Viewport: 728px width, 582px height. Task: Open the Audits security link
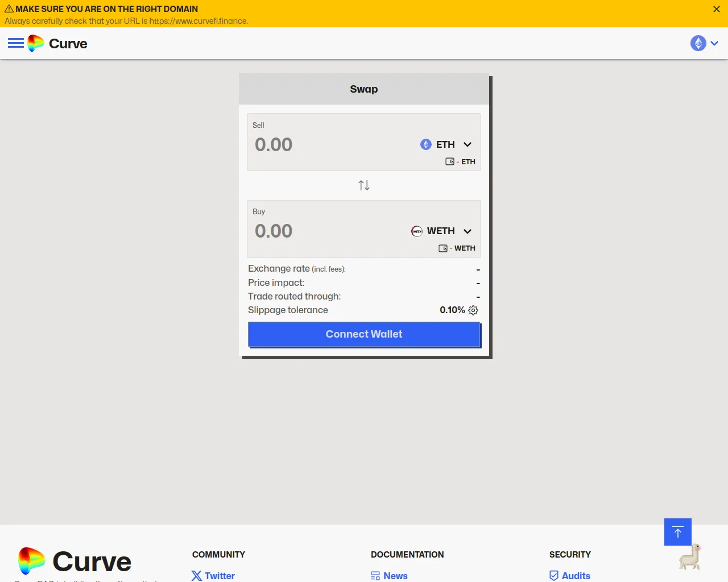point(570,576)
